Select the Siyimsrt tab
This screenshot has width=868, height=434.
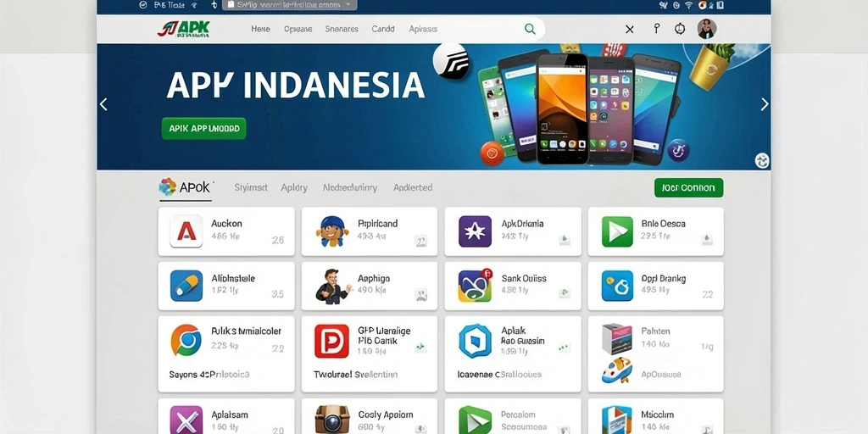(251, 187)
